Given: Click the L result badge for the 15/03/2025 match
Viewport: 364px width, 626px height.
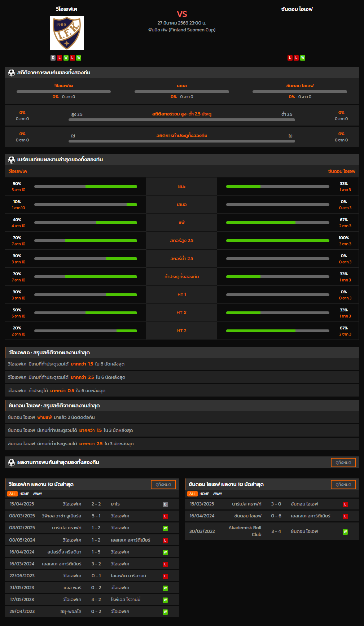Looking at the screenshot, I should click(345, 504).
